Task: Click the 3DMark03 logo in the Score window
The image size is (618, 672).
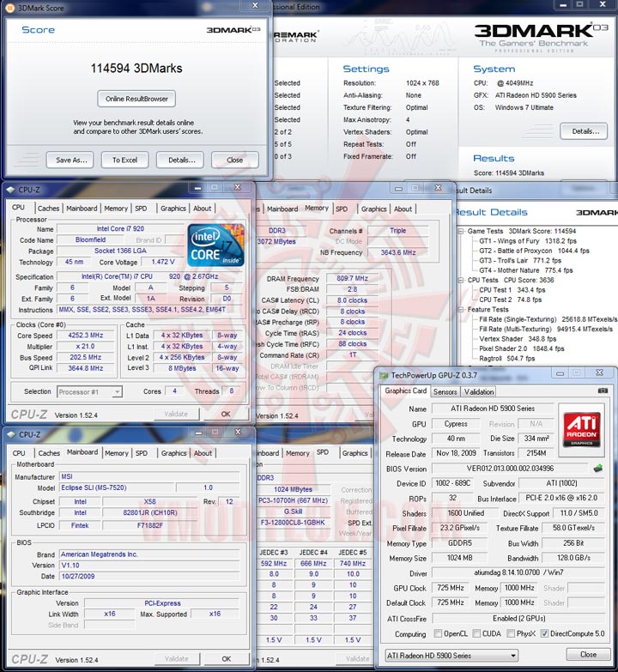Action: pos(233,29)
